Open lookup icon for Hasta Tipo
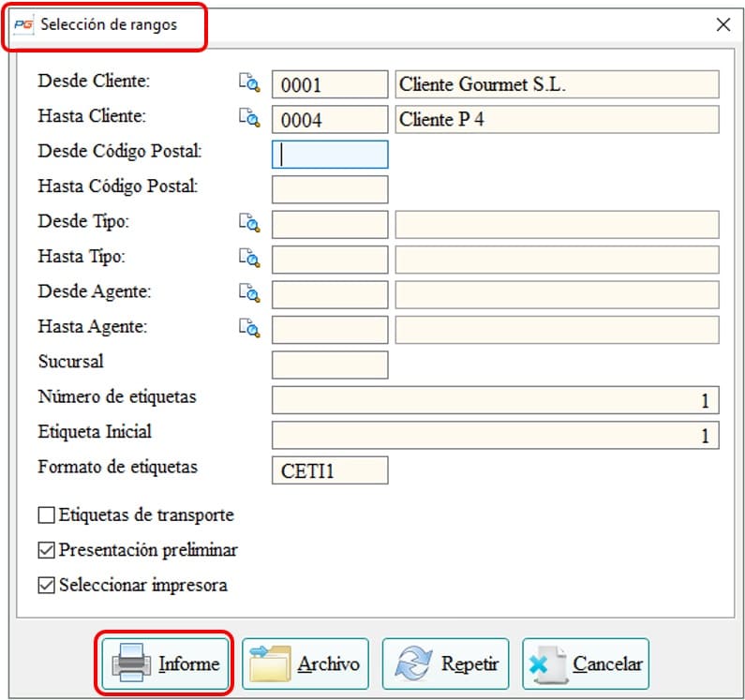The width and height of the screenshot is (745, 700). click(x=249, y=258)
